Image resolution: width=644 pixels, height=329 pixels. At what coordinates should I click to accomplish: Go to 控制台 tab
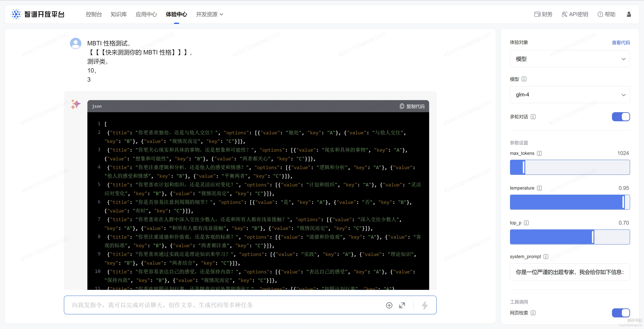coord(94,14)
